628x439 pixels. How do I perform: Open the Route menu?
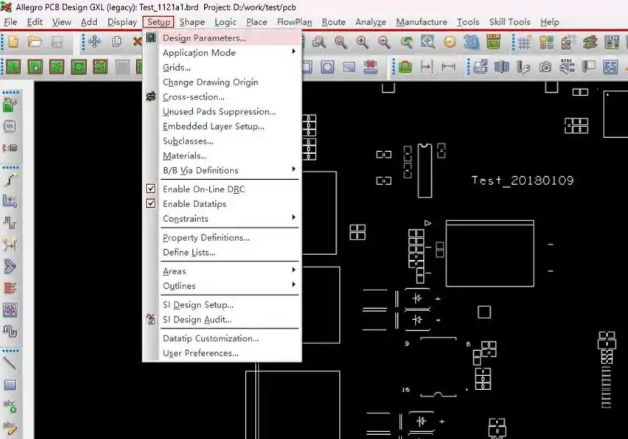click(x=333, y=22)
